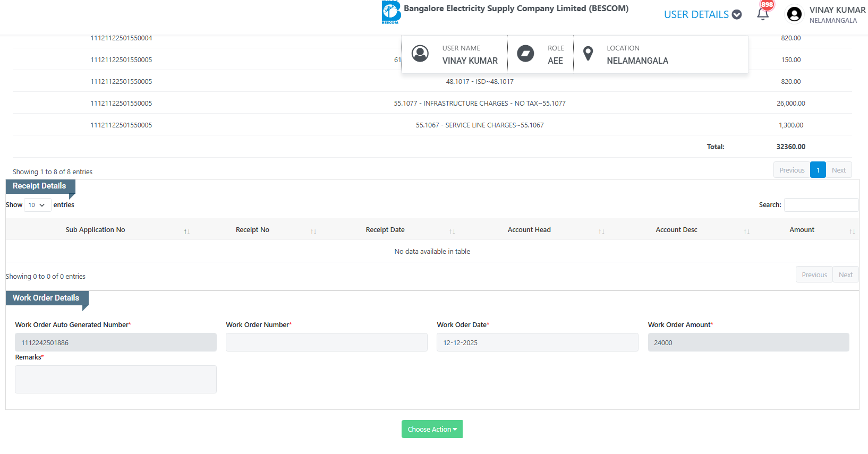
Task: Click the Sub Application No column header
Action: (x=96, y=230)
